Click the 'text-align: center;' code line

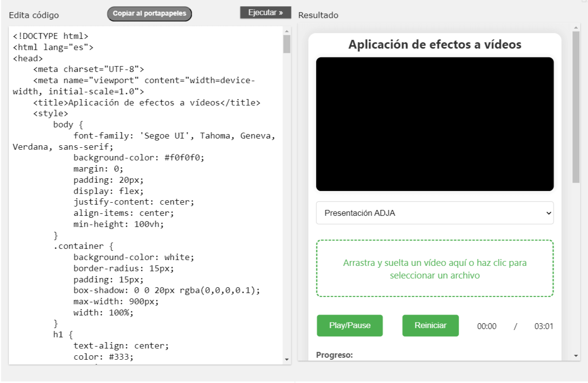(121, 346)
